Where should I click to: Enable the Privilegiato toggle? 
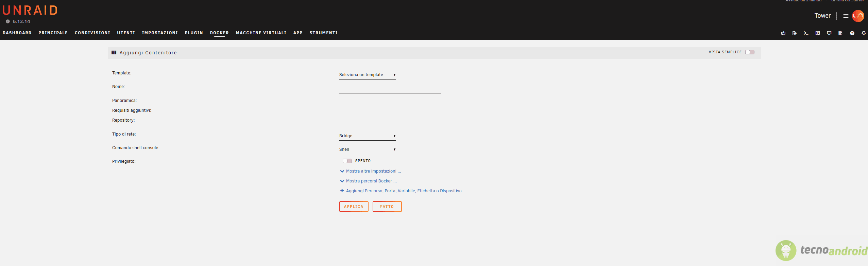347,161
